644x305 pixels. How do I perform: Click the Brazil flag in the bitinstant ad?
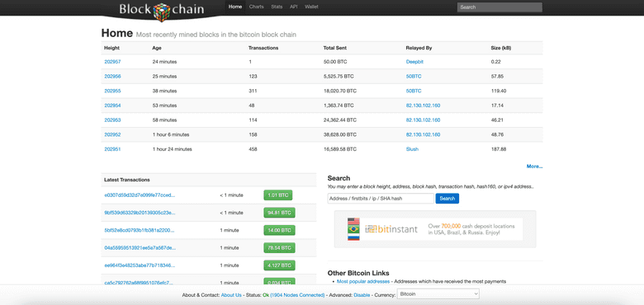click(353, 229)
